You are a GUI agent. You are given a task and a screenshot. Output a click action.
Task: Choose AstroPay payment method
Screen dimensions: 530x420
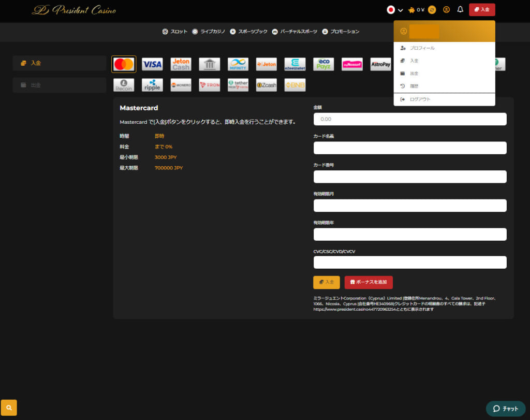point(380,64)
